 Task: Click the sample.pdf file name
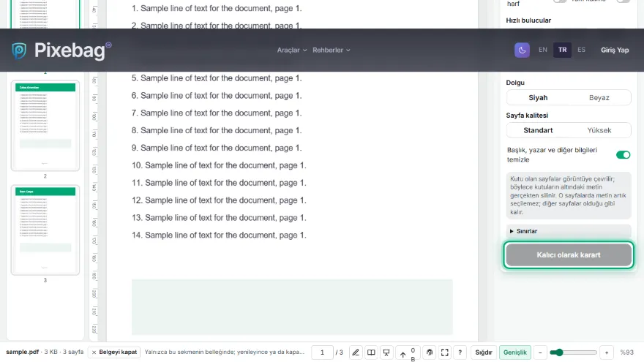[22, 352]
